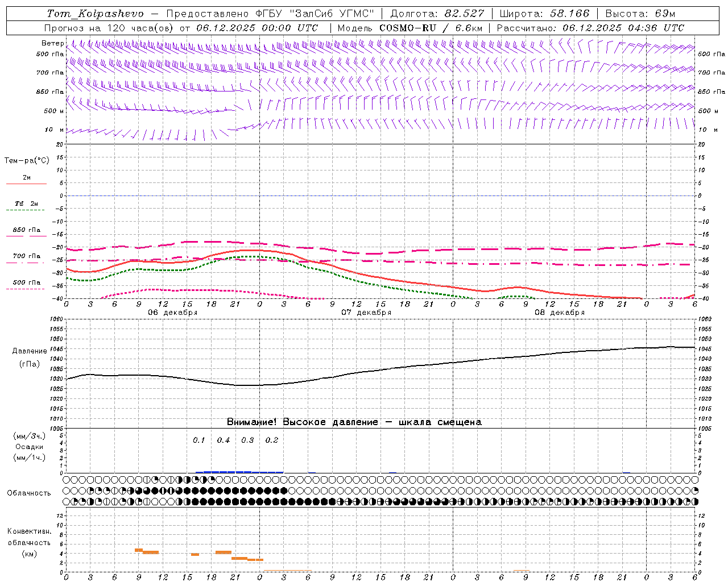Click the Конвективн. облачность axis label
This screenshot has width=728, height=582.
tap(29, 542)
